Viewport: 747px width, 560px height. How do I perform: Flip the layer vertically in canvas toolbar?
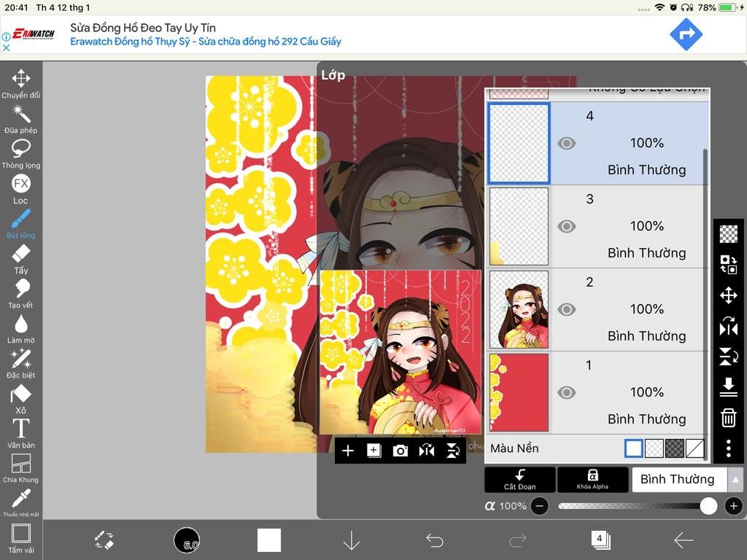(x=452, y=451)
